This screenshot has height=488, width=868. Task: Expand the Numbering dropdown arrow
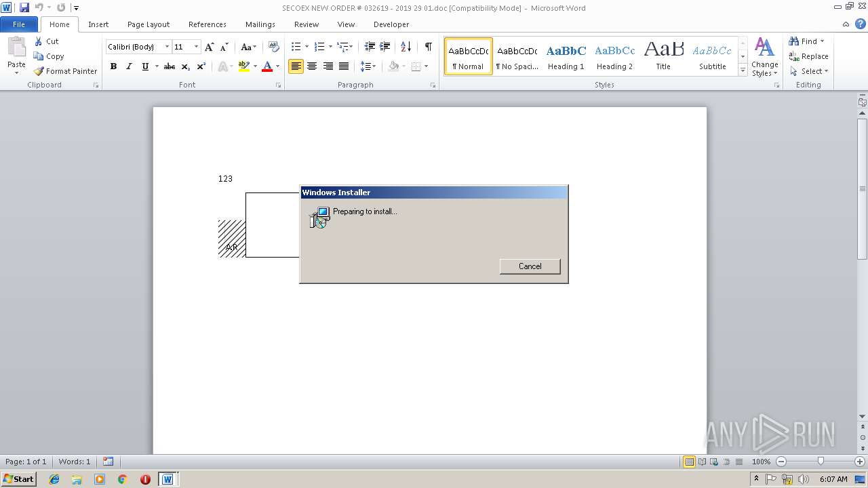click(330, 47)
